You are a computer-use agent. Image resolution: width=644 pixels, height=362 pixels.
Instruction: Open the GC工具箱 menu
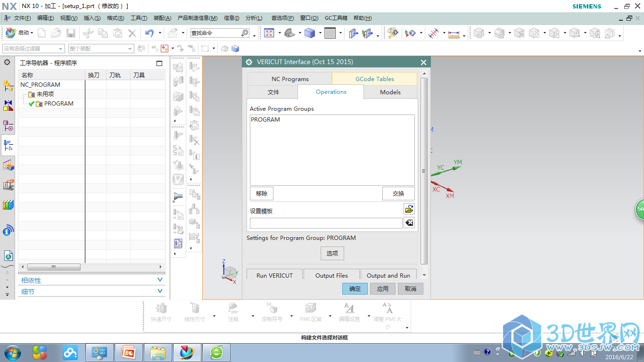[336, 18]
